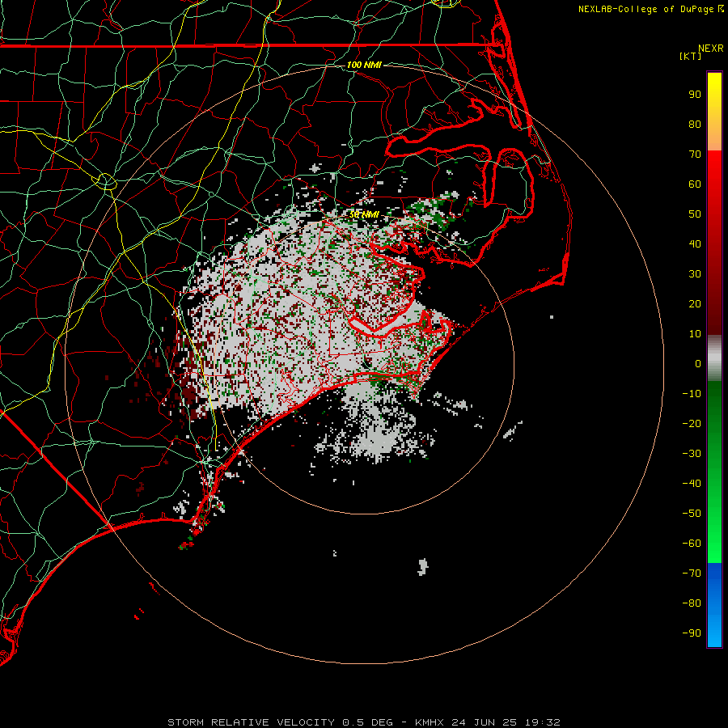This screenshot has width=728, height=728.
Task: Click the 50 value on velocity scale
Action: 695,214
